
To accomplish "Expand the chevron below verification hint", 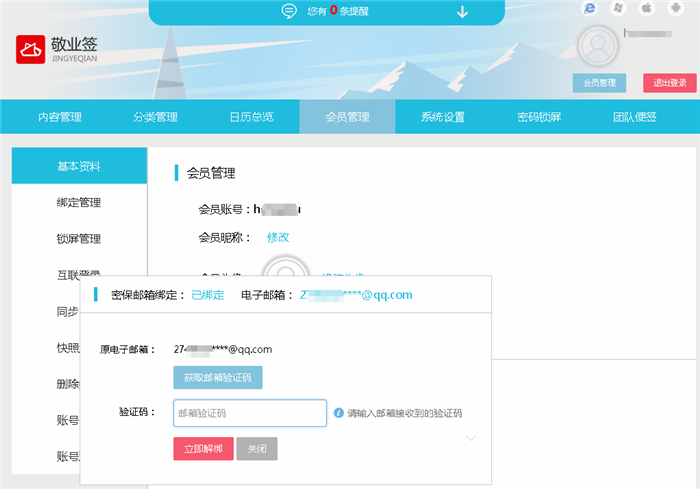I will tap(472, 438).
